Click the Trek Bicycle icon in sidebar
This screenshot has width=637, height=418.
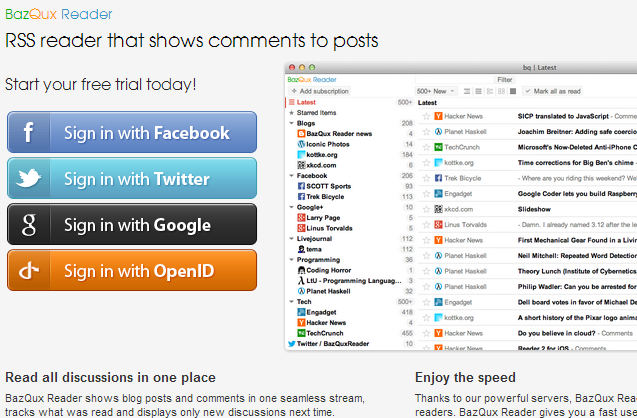[x=301, y=197]
